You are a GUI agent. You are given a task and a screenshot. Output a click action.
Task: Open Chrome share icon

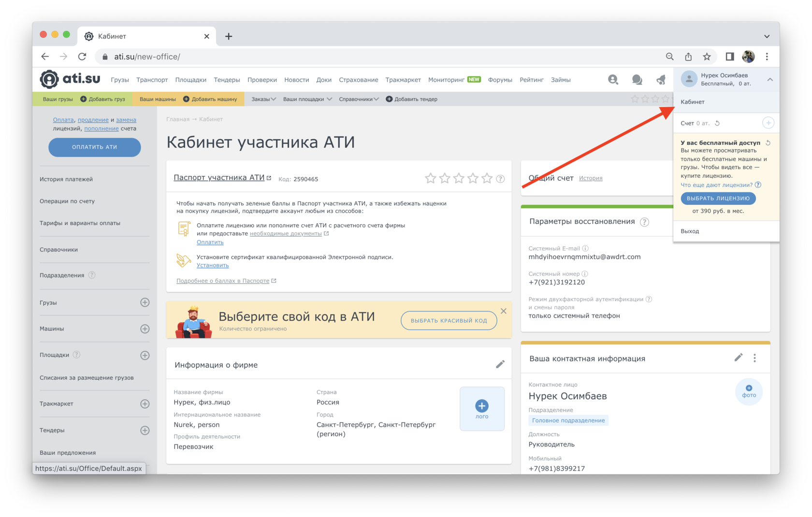click(x=688, y=57)
